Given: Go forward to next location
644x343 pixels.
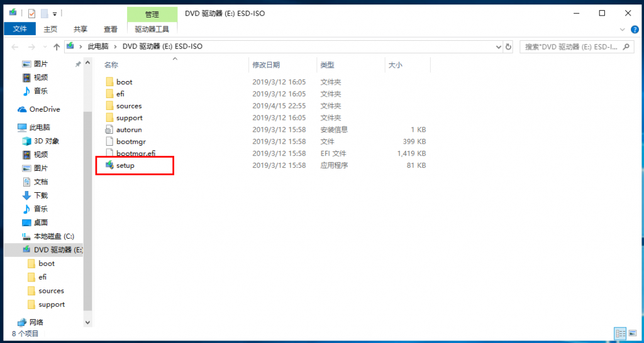Looking at the screenshot, I should 31,46.
